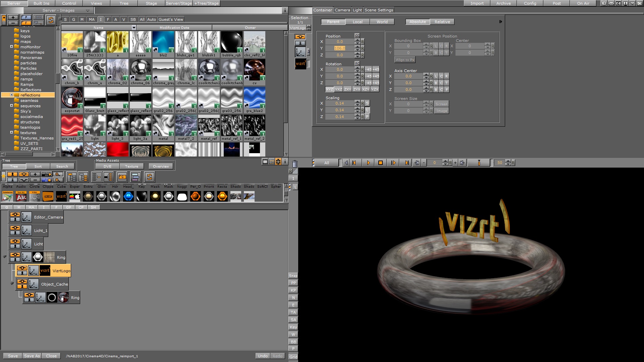Toggle the Grid button beside the renderer

[x=293, y=357]
